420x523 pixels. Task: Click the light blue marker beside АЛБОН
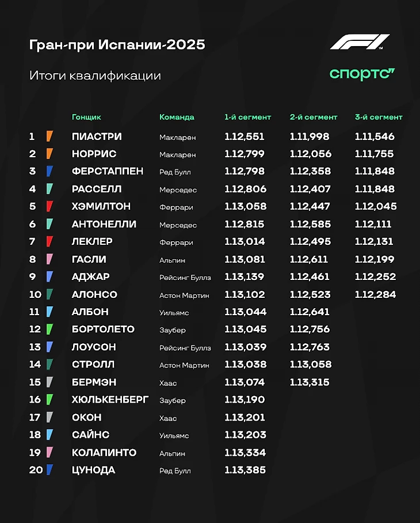pyautogui.click(x=49, y=312)
